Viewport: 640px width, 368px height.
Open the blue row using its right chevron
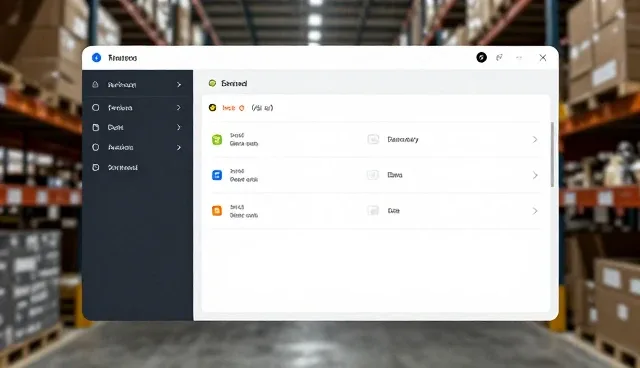click(x=535, y=175)
